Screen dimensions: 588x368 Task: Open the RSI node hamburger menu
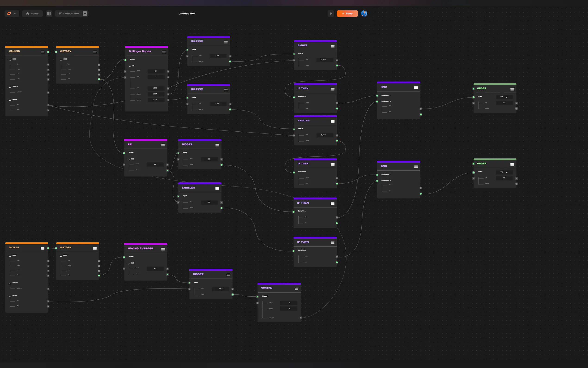coord(163,145)
